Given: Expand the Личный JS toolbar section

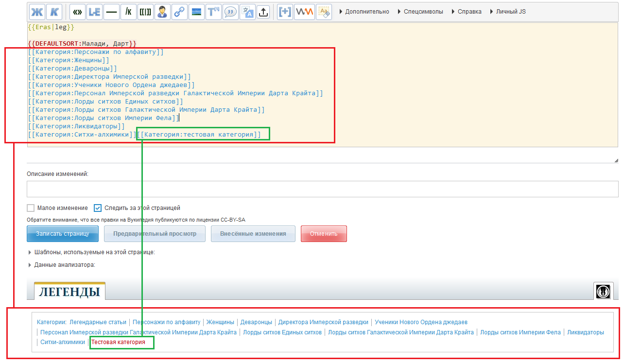Looking at the screenshot, I should pyautogui.click(x=507, y=12).
